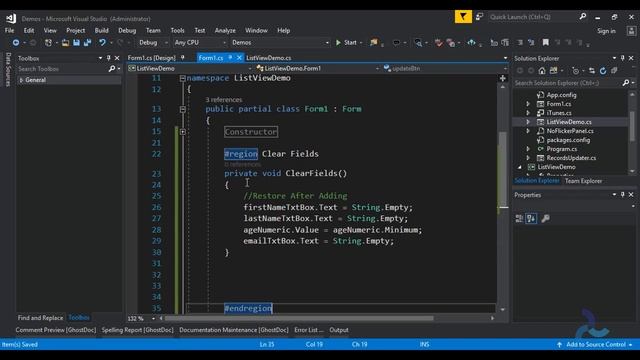
Task: Expand the iTunes.cs tree node
Action: 528,113
